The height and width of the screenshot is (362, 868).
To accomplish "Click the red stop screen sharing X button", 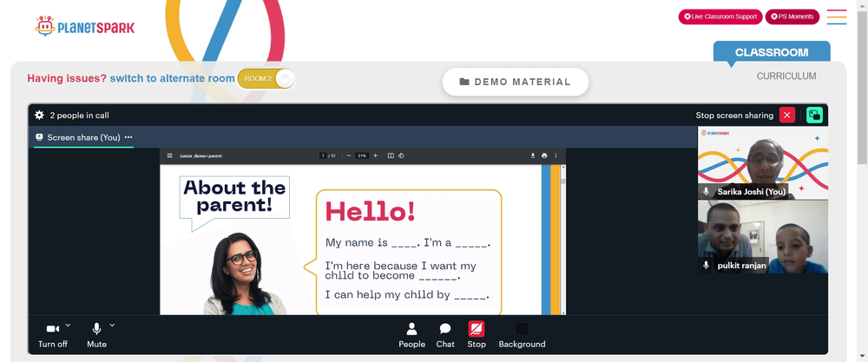I will pos(786,115).
